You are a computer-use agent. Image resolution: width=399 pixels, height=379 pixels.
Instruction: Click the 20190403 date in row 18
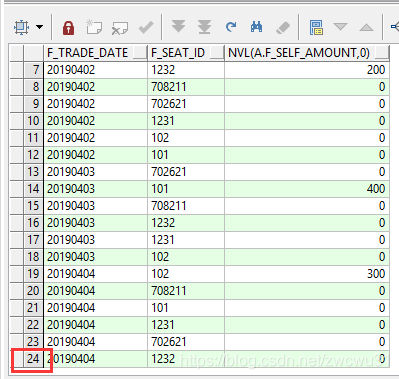pos(71,257)
